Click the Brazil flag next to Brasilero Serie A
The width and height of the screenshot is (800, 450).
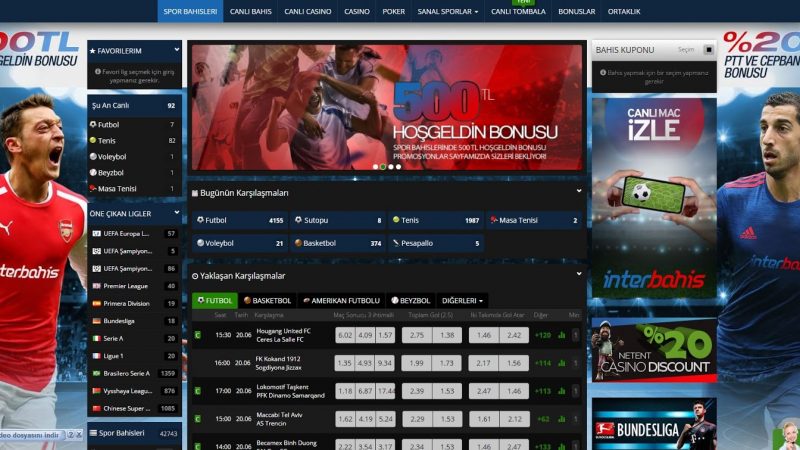[x=96, y=373]
